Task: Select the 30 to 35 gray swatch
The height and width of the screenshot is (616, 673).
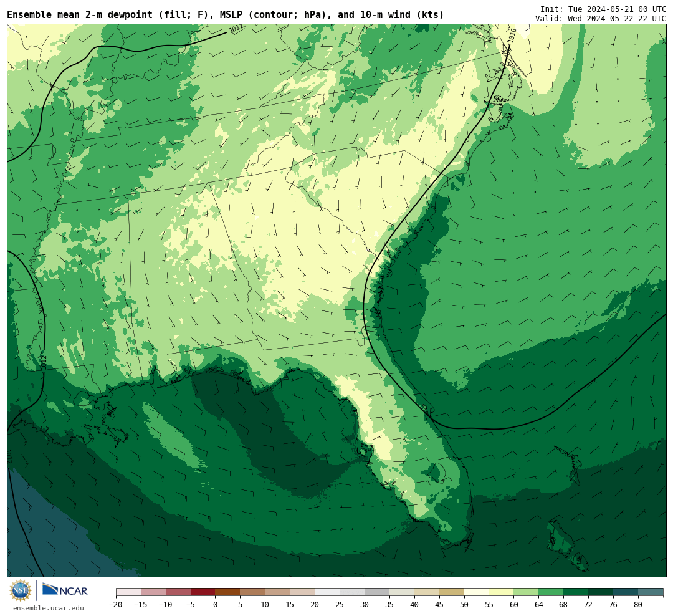Action: [377, 592]
